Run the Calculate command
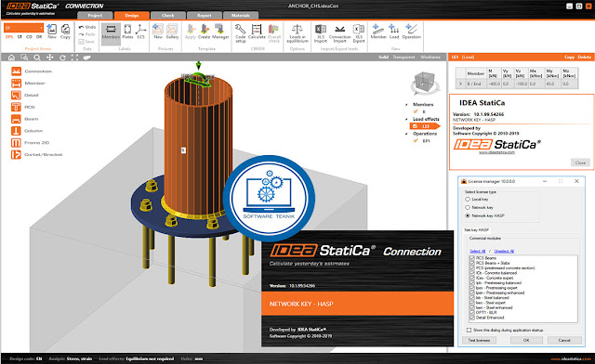The width and height of the screenshot is (595, 364). [x=257, y=31]
